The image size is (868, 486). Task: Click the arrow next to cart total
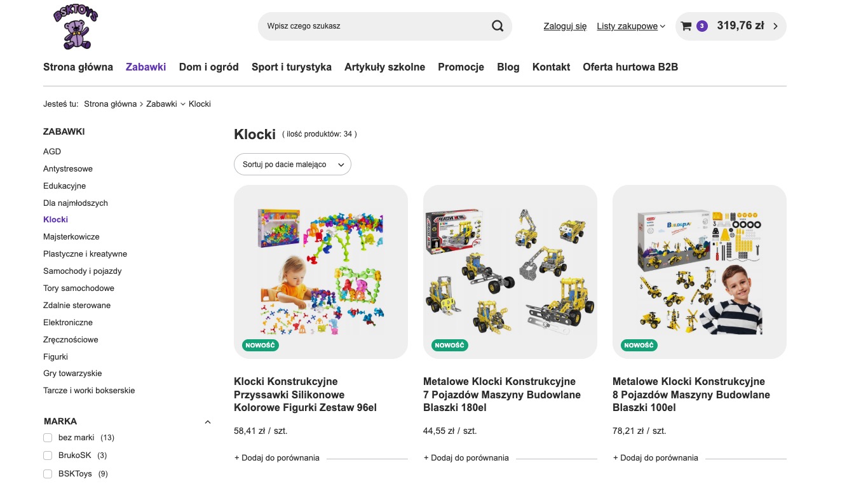click(x=775, y=26)
